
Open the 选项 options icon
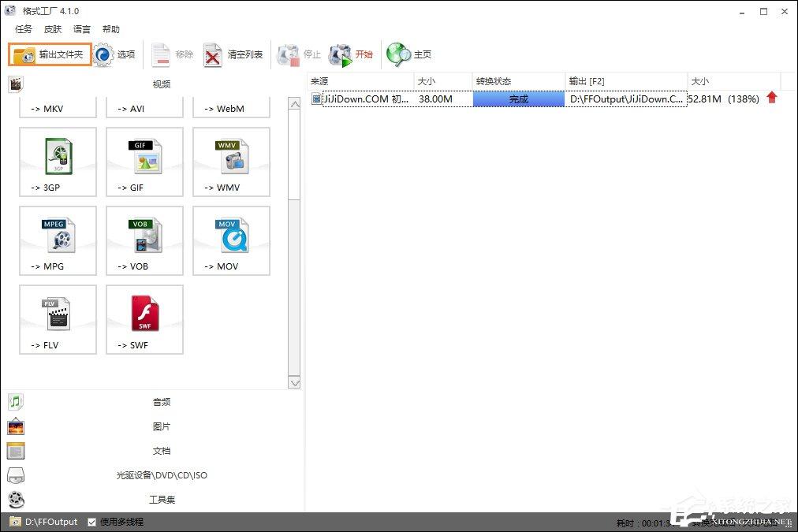103,55
